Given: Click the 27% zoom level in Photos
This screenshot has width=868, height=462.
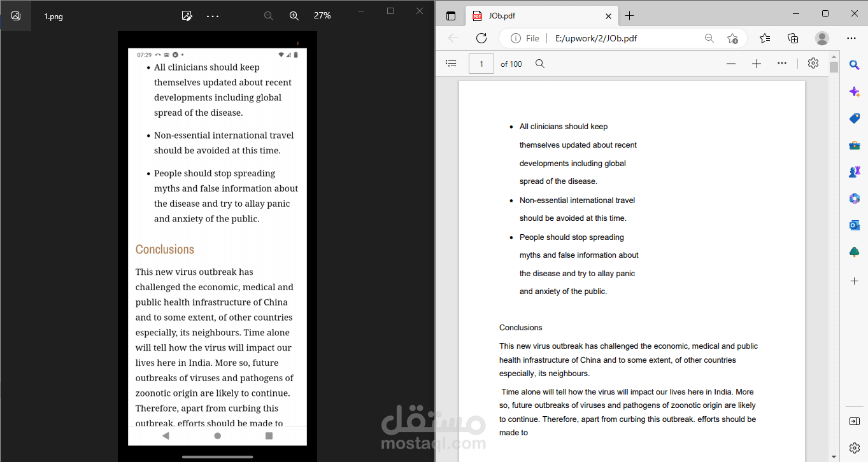Looking at the screenshot, I should [322, 16].
